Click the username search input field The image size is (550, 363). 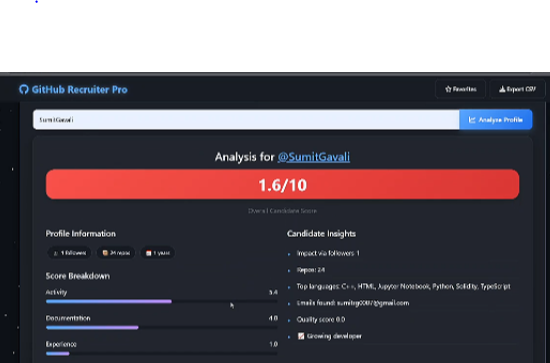point(246,120)
